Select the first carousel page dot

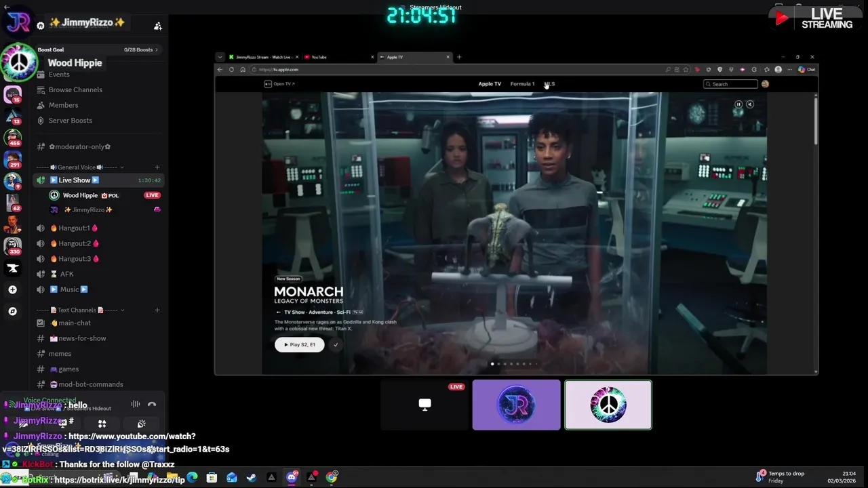[x=492, y=364]
